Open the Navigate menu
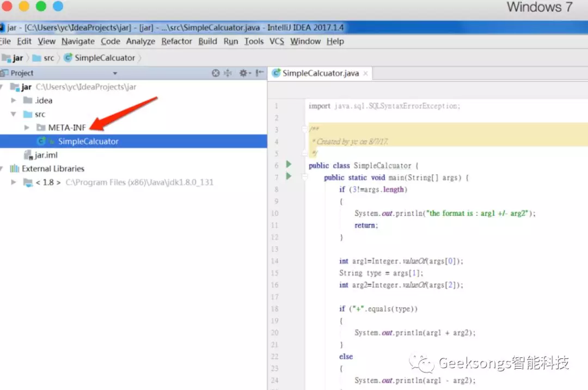 [x=78, y=41]
